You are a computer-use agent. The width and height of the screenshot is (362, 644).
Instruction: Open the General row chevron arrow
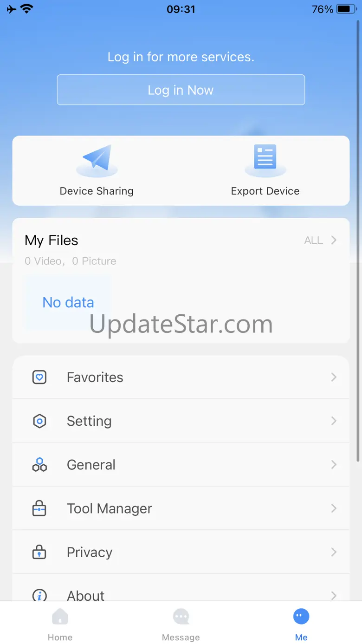pyautogui.click(x=334, y=465)
